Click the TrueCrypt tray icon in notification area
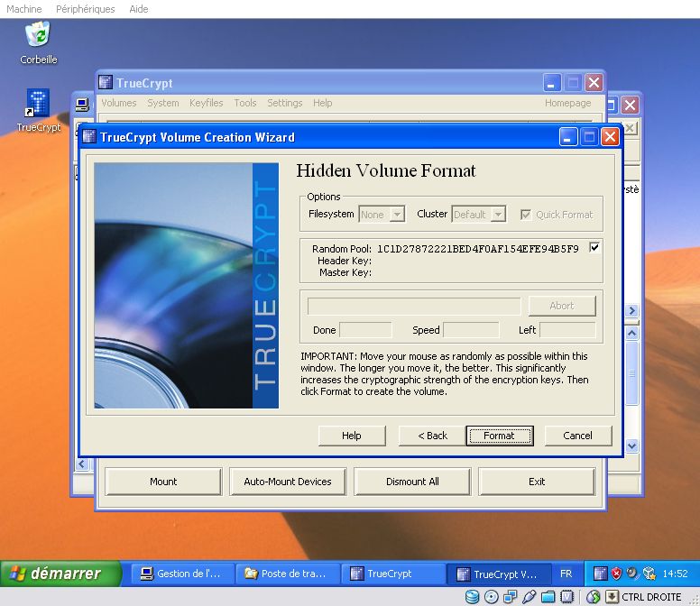Viewport: 700px width, 606px height. (x=600, y=574)
